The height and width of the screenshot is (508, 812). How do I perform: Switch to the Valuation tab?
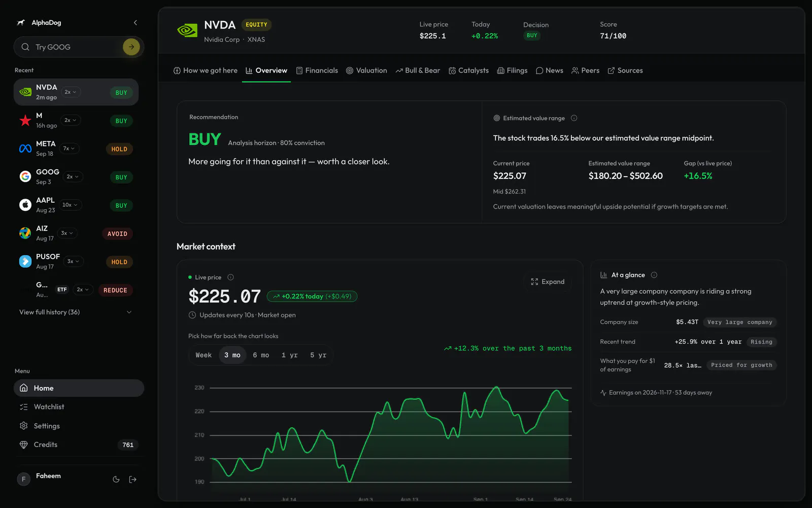(366, 71)
